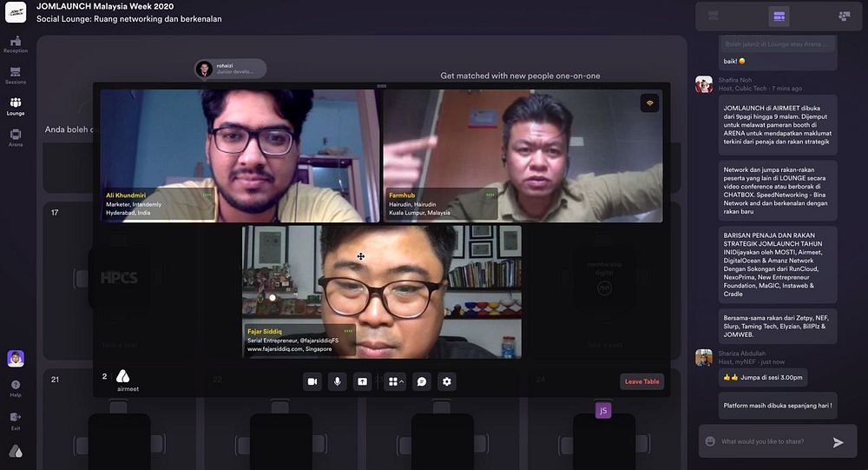Click table number 21 label
Viewport: 868px width, 470px height.
(x=55, y=380)
